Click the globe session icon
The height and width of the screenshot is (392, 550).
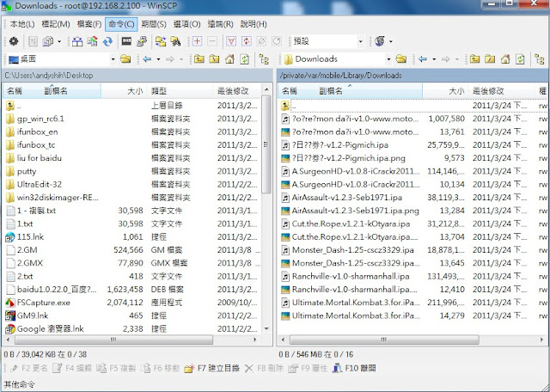click(380, 41)
